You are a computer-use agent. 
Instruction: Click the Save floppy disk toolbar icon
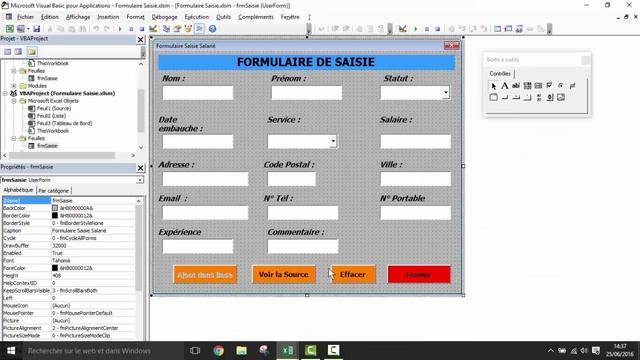(36, 29)
